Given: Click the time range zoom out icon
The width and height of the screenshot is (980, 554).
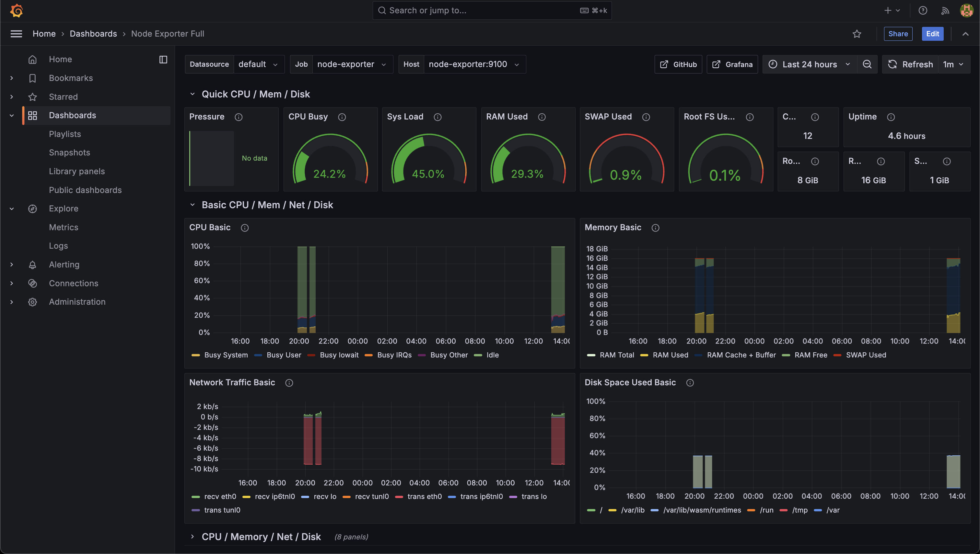Looking at the screenshot, I should point(867,64).
